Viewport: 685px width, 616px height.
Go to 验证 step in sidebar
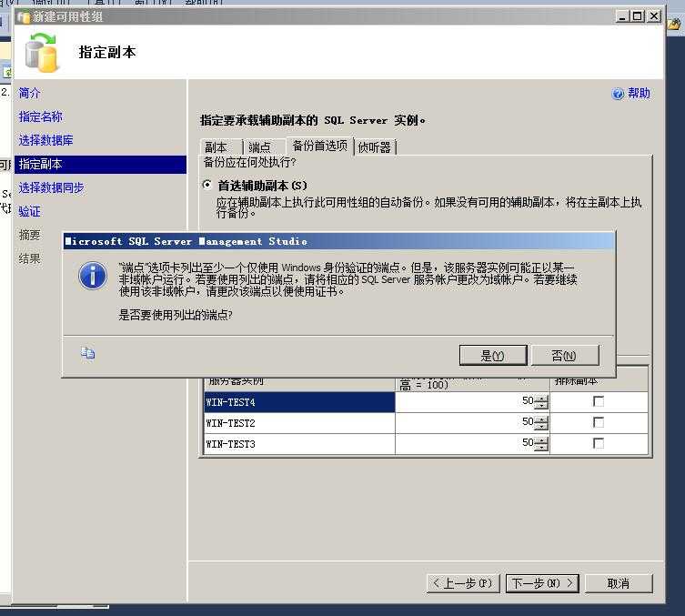29,211
